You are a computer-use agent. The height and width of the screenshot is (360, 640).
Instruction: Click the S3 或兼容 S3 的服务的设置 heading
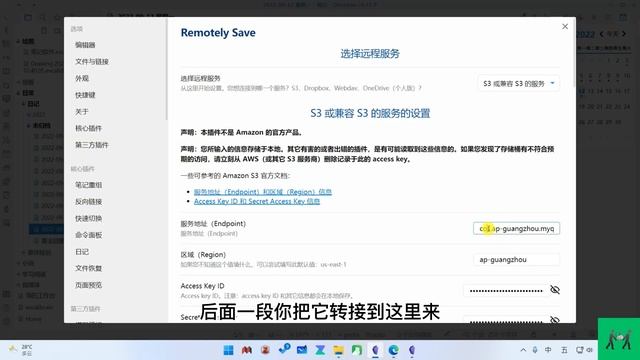pos(370,113)
